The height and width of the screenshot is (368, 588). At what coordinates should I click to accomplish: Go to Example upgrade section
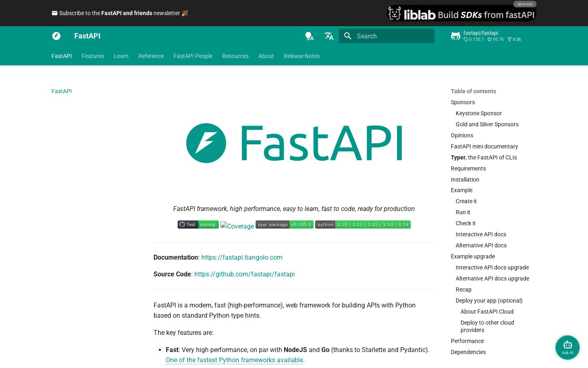(x=473, y=256)
